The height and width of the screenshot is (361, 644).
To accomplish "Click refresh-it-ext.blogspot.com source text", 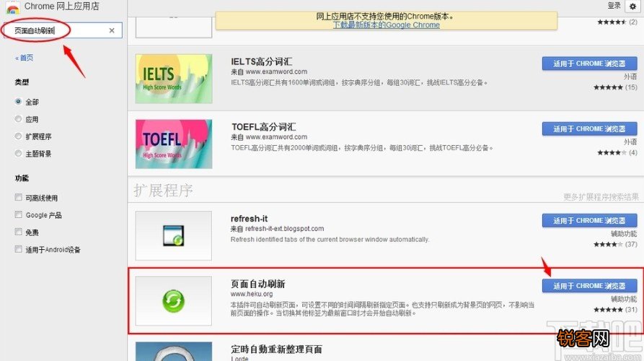I will point(284,229).
